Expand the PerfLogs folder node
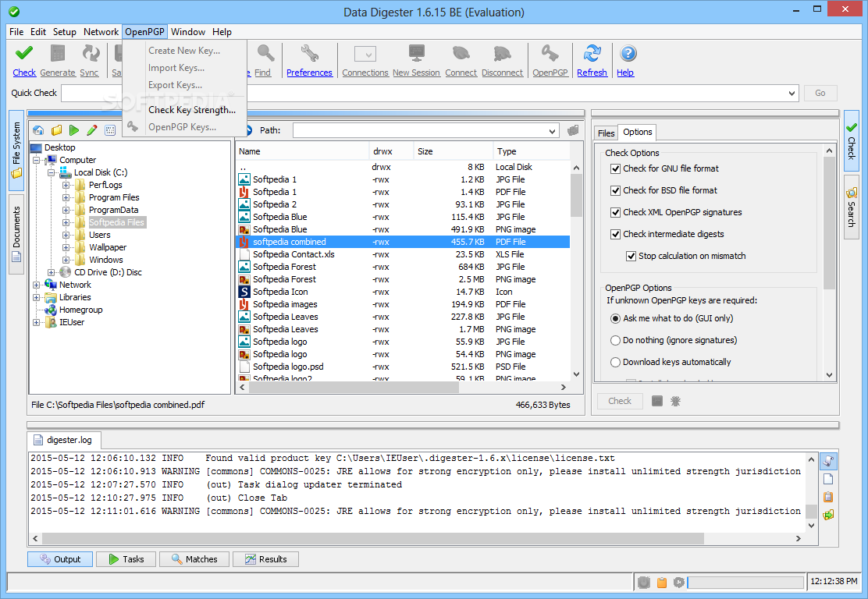 click(66, 186)
